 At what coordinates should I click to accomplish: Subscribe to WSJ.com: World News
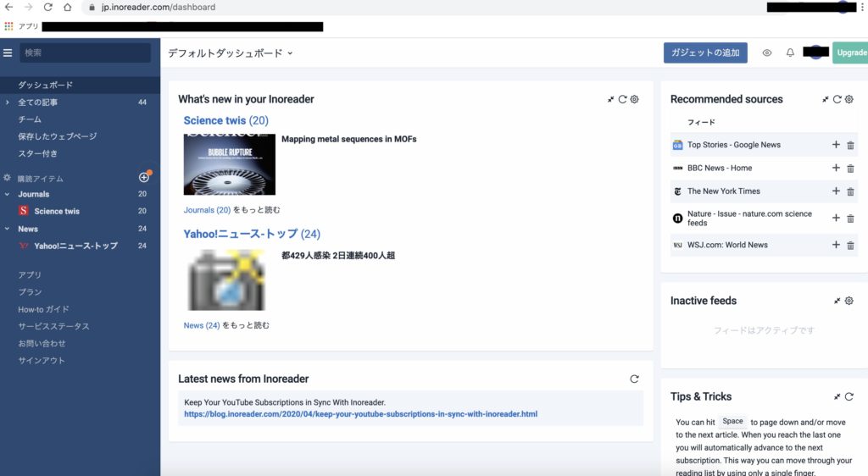click(x=836, y=245)
